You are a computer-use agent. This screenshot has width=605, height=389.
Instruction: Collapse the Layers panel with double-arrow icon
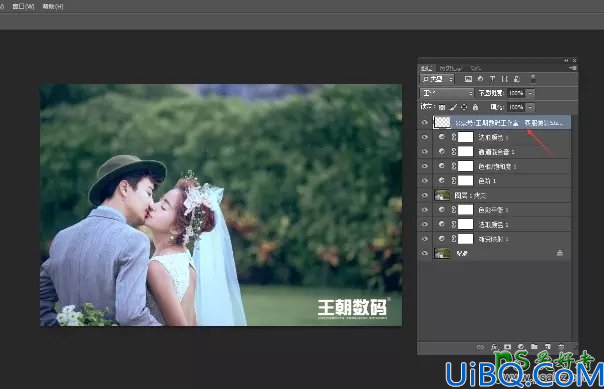[566, 61]
